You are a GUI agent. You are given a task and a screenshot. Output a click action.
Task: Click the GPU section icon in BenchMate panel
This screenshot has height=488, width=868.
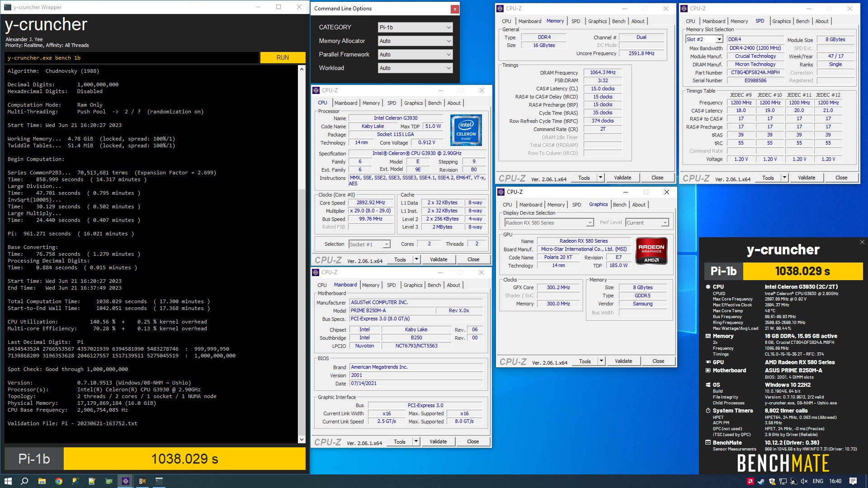pos(708,362)
